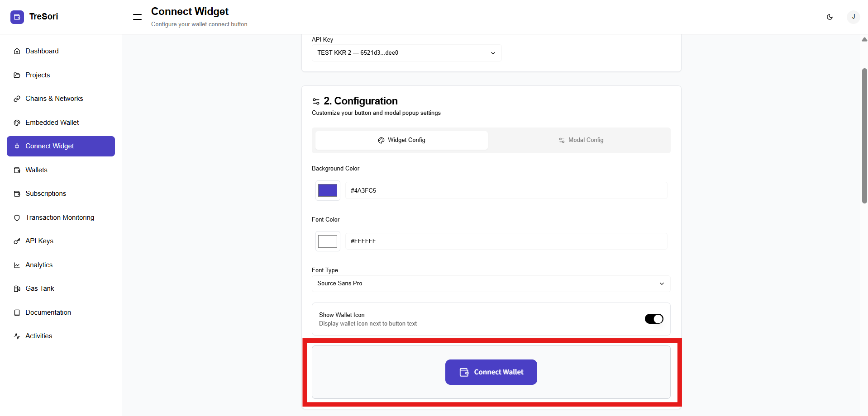Switch to dark mode via moon icon
868x416 pixels.
pos(830,17)
